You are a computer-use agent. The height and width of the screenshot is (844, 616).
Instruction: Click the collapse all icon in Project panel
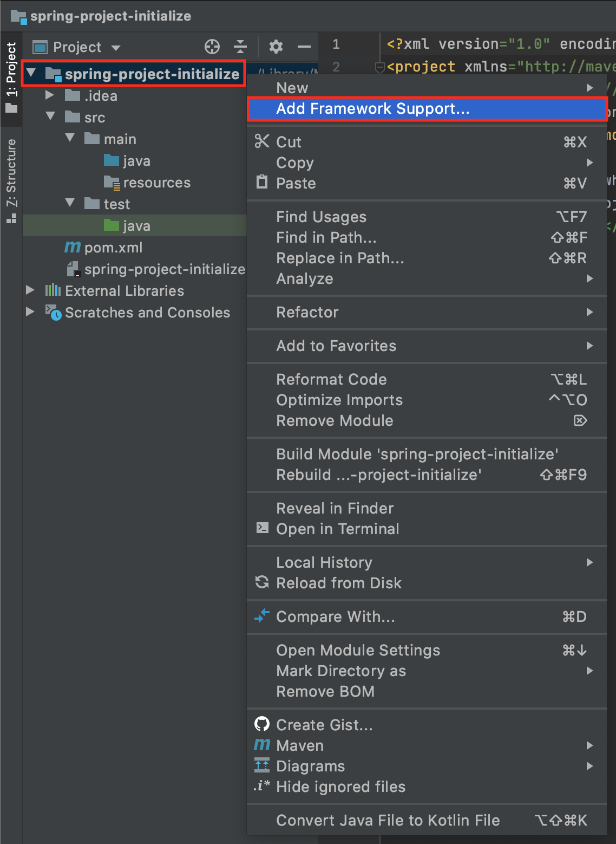click(240, 47)
